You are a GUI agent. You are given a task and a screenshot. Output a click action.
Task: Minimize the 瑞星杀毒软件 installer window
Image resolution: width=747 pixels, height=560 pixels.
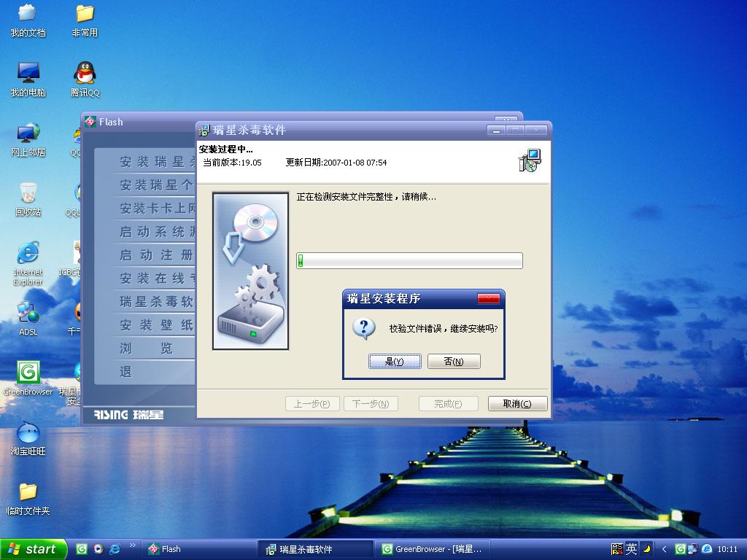[x=496, y=131]
